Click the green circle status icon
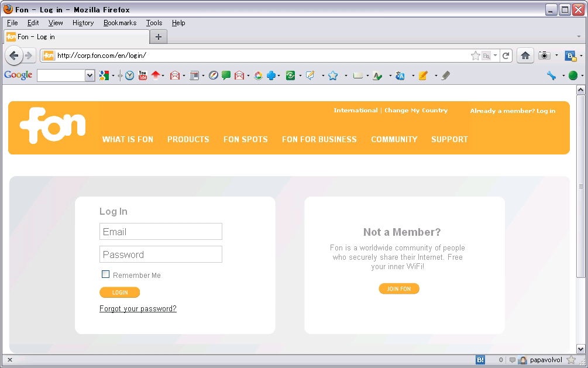The image size is (588, 368). click(573, 75)
